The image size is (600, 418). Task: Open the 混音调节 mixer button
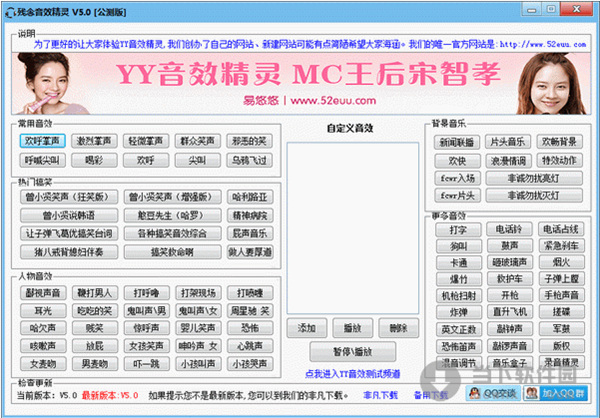[459, 362]
